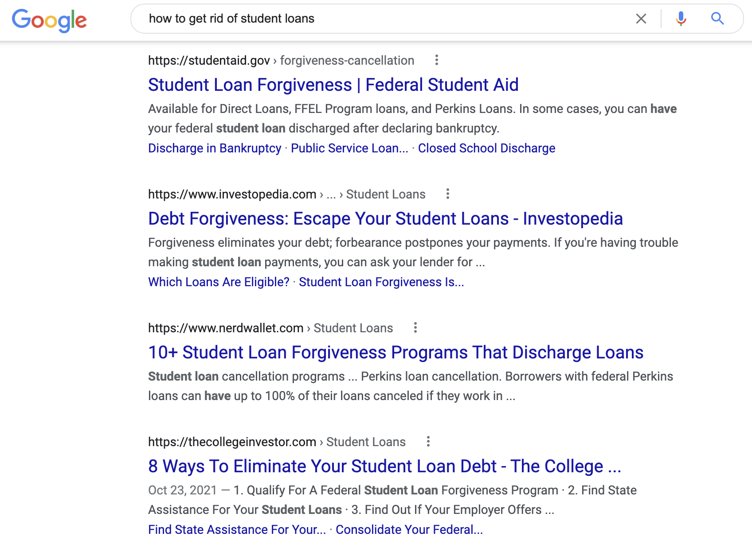Click Student Loan Forgiveness Is... sitelink
The height and width of the screenshot is (560, 752).
coord(381,282)
